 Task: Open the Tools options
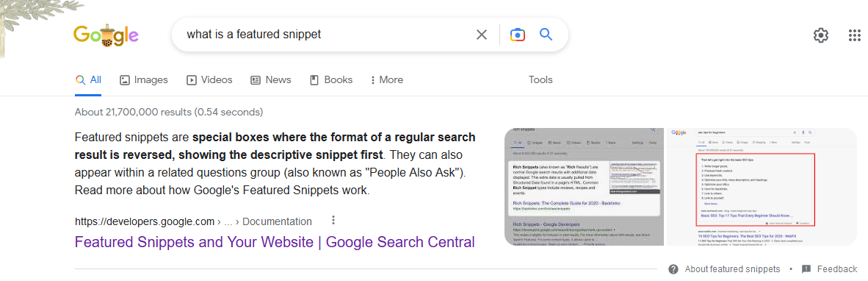point(540,79)
